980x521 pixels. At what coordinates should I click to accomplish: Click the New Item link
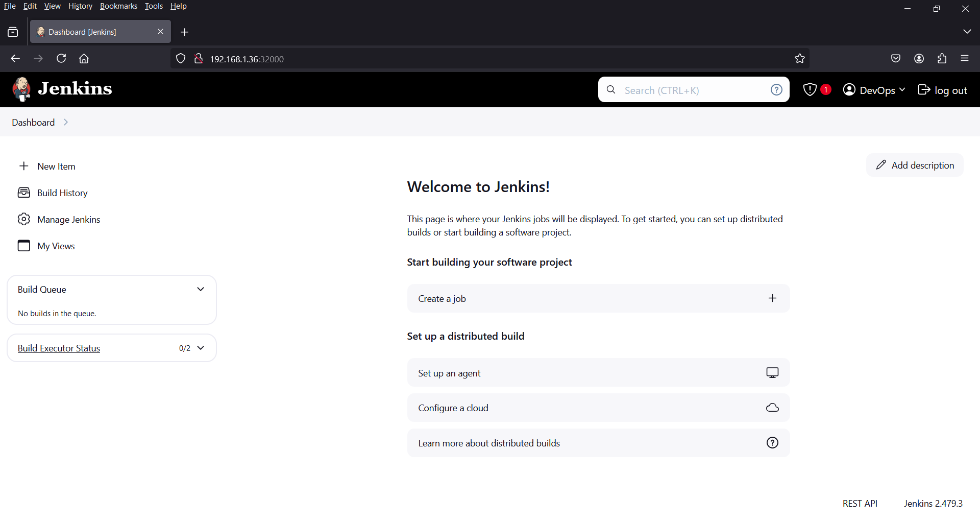(56, 166)
